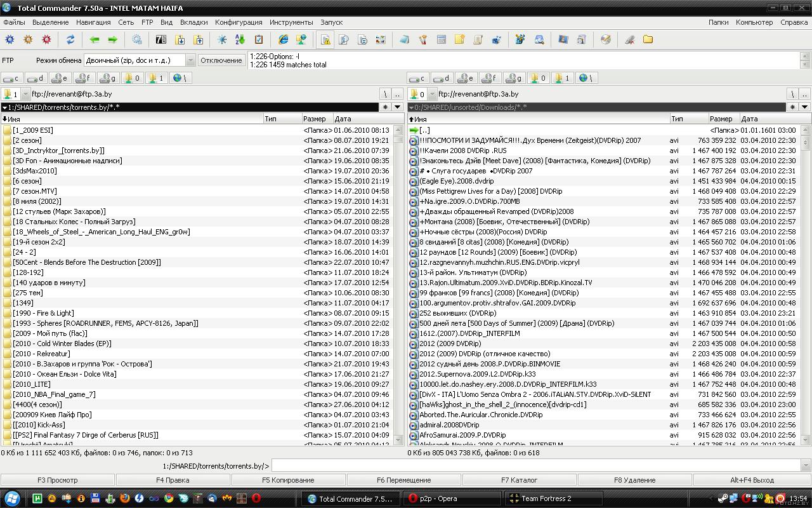Click F5 Копирование button
Viewport: 812px width, 508px height.
pos(288,480)
